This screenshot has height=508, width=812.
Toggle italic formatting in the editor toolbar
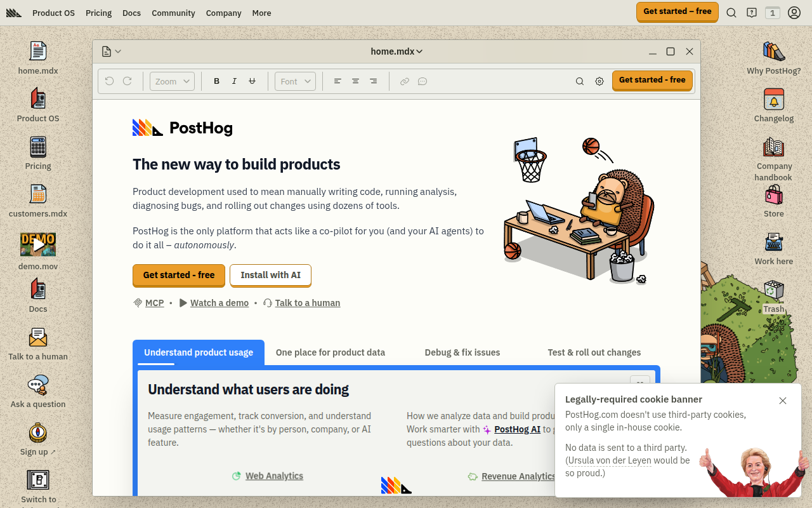[x=235, y=81]
